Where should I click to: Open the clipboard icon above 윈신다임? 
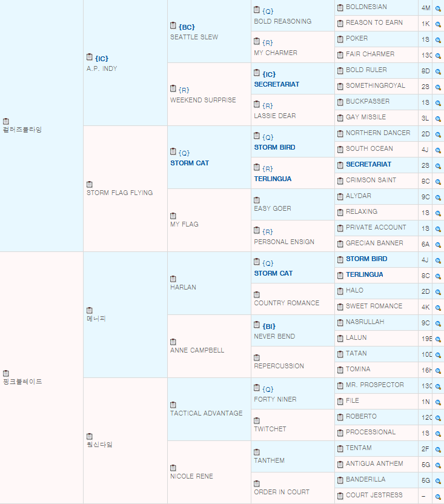[90, 436]
